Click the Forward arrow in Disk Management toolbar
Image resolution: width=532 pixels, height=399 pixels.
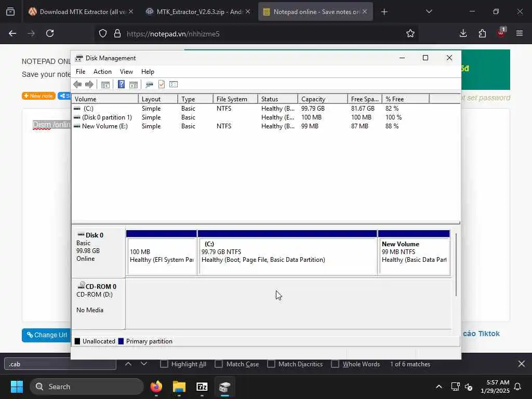click(x=89, y=85)
